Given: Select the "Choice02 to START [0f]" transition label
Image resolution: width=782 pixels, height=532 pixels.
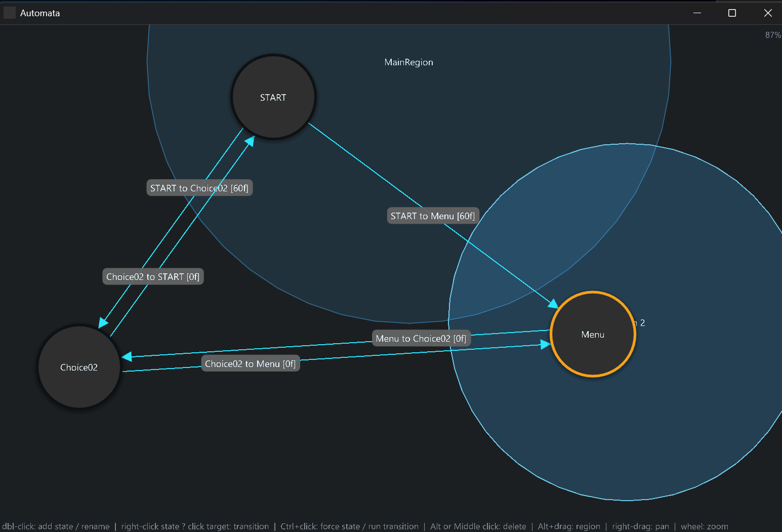Looking at the screenshot, I should pyautogui.click(x=153, y=276).
